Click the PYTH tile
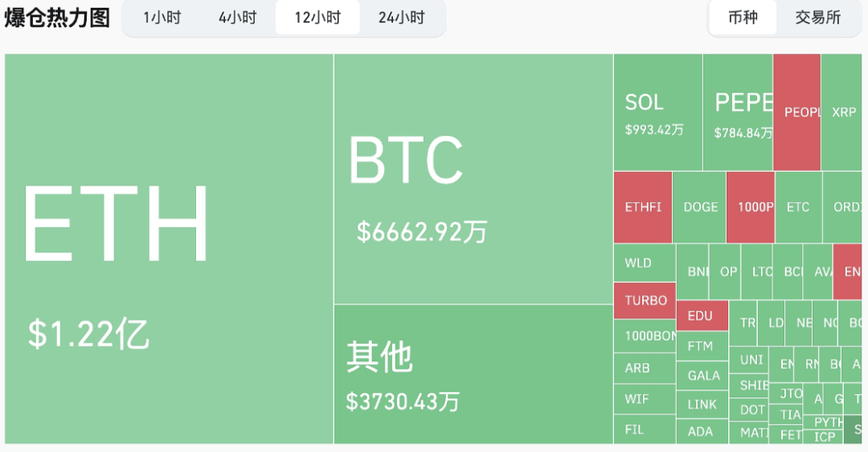This screenshot has width=868, height=452. (823, 422)
